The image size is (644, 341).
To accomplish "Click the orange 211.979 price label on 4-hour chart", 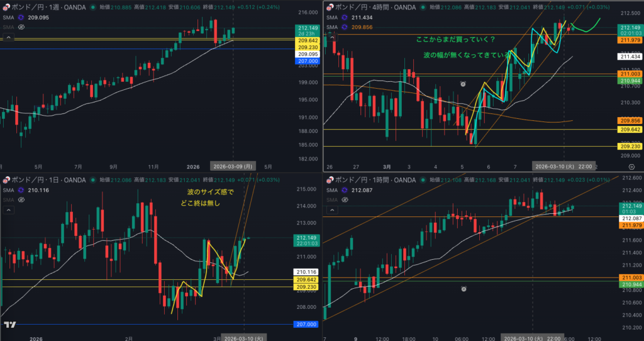I will [630, 41].
